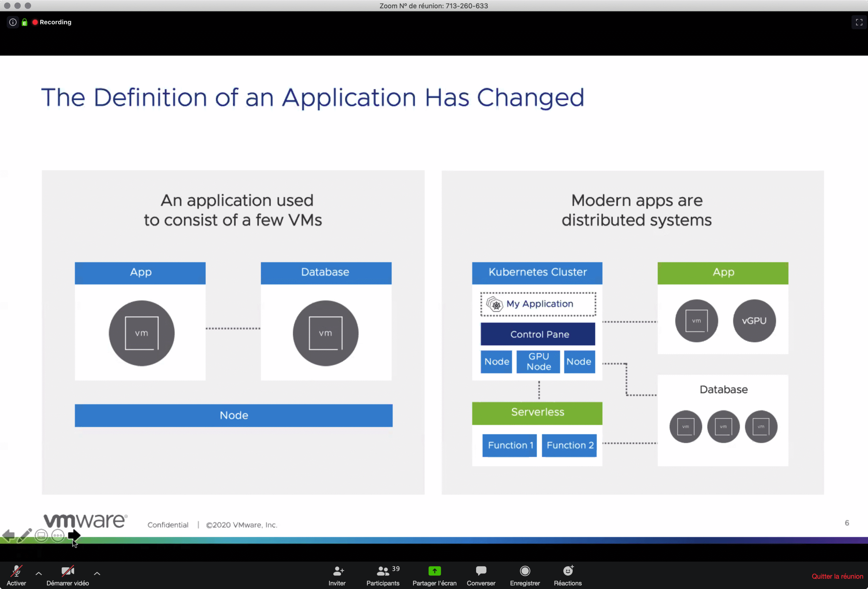Click Partager l'écran share button
The height and width of the screenshot is (589, 868).
click(x=434, y=575)
